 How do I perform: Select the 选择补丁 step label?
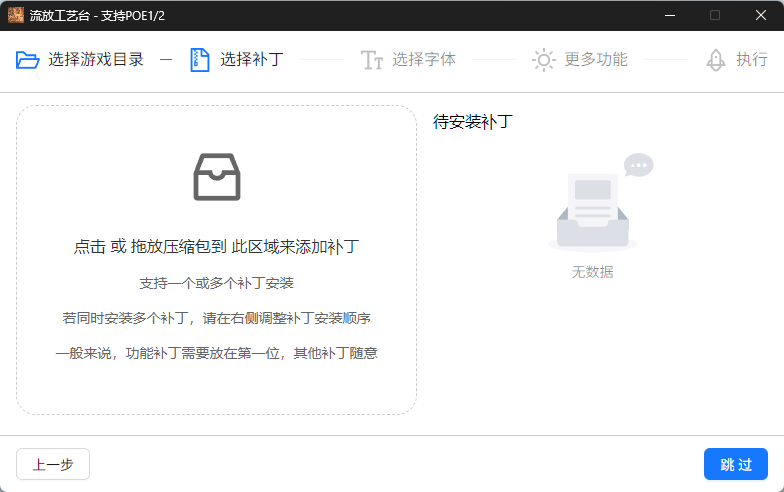(252, 60)
